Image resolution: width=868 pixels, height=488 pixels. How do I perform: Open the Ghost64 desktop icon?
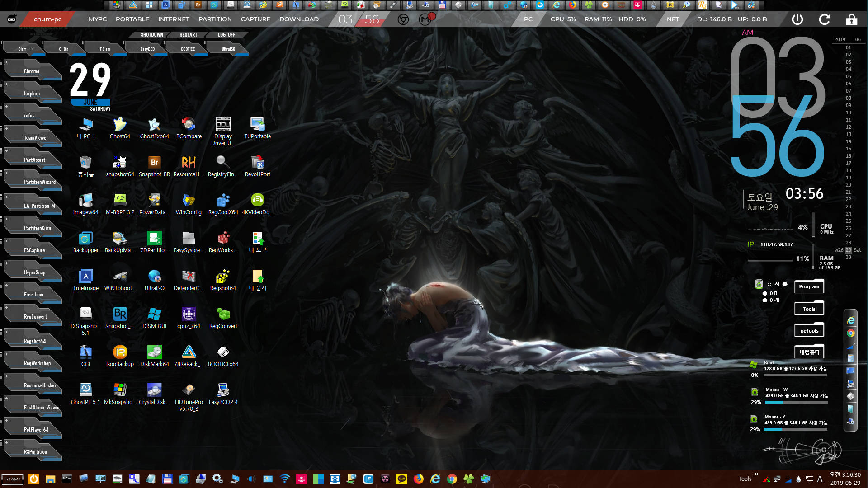coord(120,128)
